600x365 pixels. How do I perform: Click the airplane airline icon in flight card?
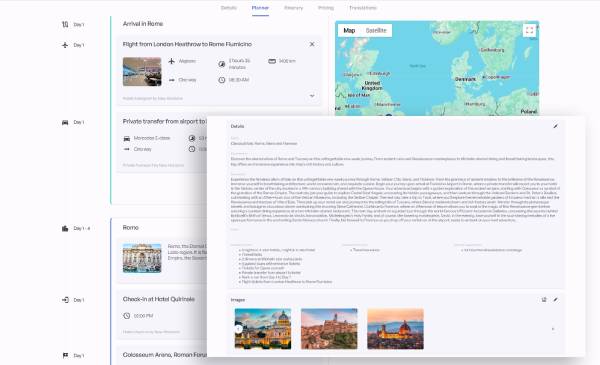[x=171, y=61]
